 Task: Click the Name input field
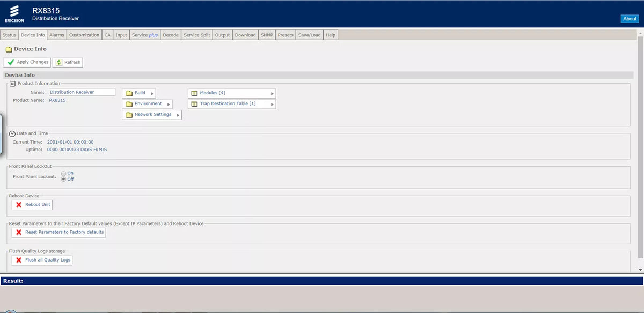pos(82,92)
